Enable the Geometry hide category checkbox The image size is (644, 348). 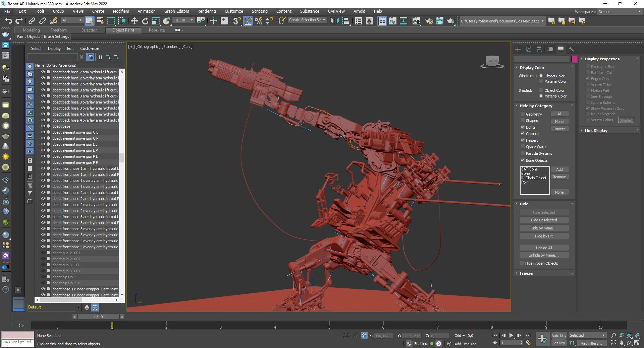[522, 114]
